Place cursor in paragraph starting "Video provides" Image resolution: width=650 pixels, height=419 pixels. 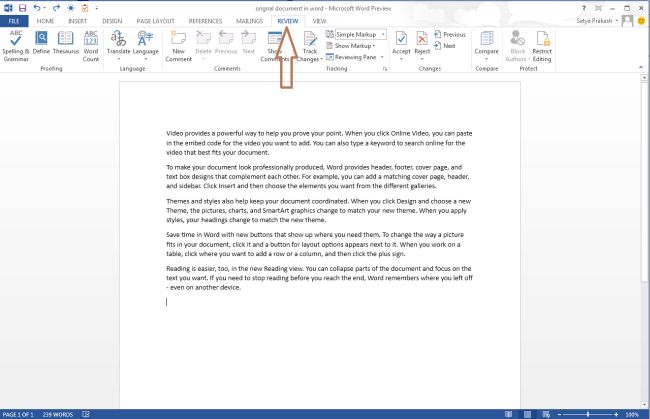point(319,143)
